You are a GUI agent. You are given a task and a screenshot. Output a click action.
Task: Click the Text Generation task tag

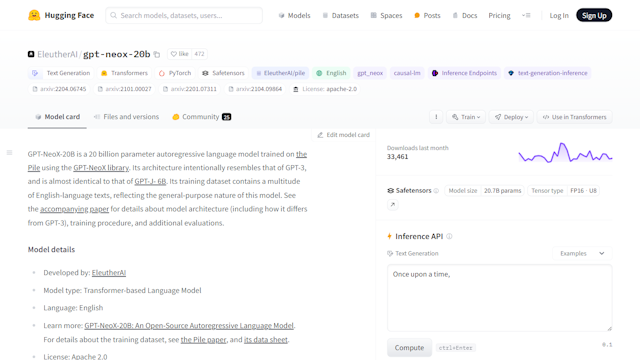[61, 73]
